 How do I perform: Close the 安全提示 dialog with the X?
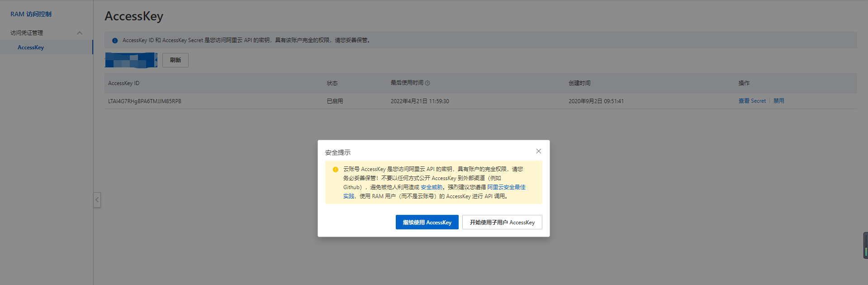pos(538,151)
